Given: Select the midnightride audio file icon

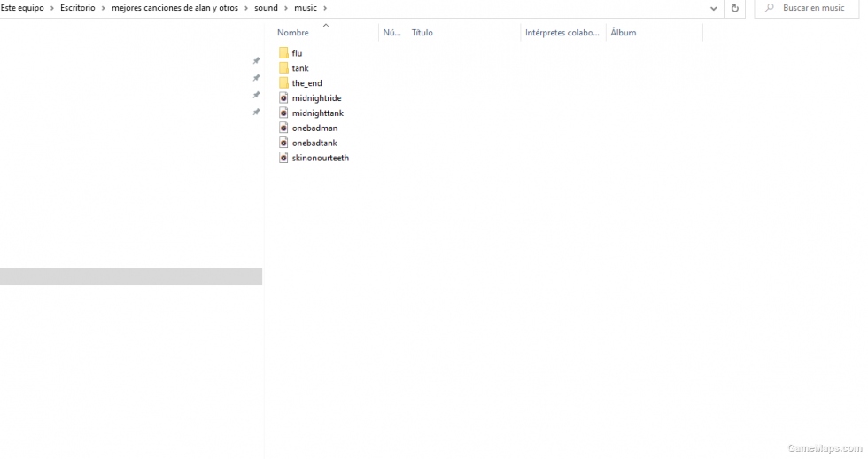Looking at the screenshot, I should coord(283,98).
